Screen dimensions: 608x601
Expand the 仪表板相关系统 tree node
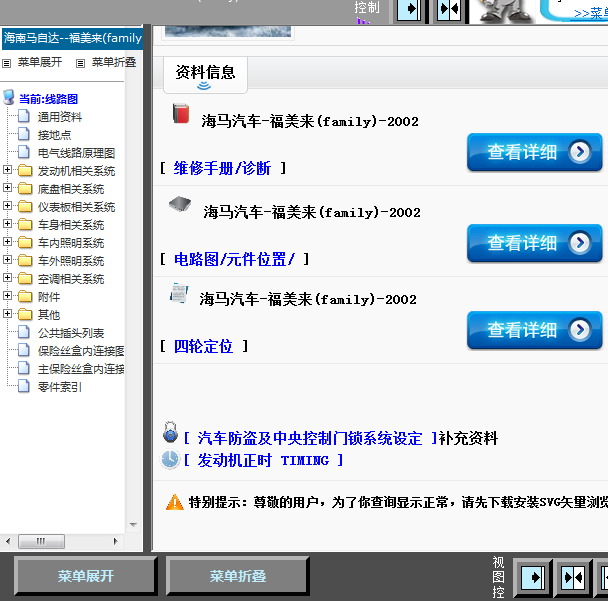click(x=7, y=206)
